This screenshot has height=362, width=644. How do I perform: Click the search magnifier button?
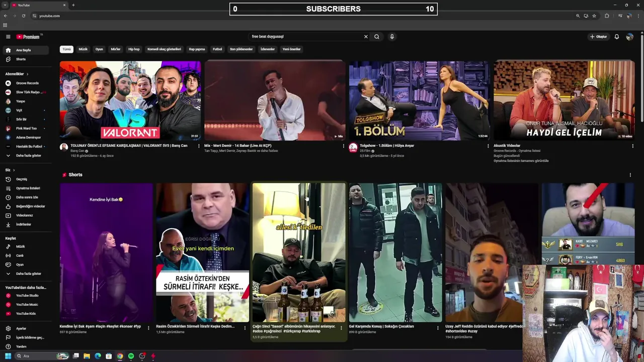click(376, 37)
